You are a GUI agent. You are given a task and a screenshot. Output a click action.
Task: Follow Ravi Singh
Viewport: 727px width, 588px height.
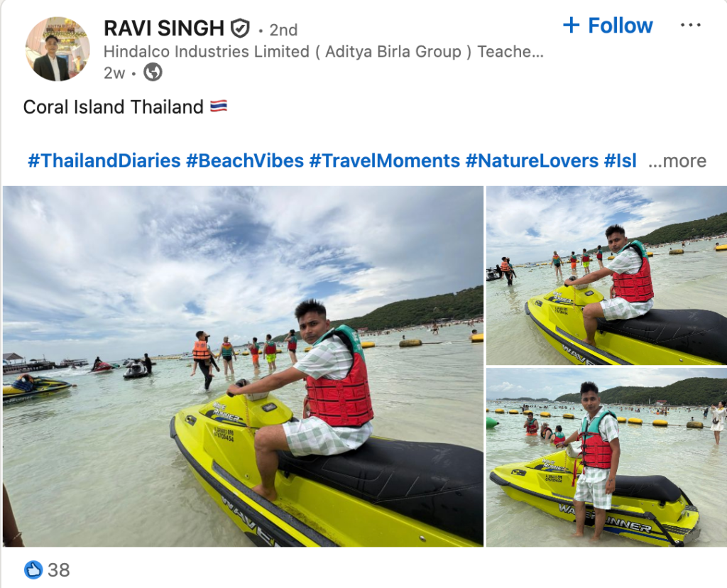608,26
